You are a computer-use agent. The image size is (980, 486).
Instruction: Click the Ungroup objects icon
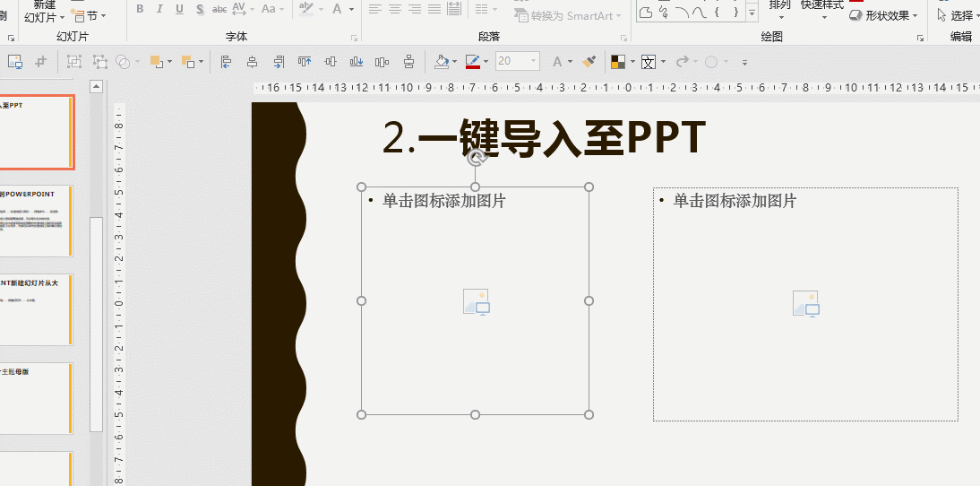(99, 61)
